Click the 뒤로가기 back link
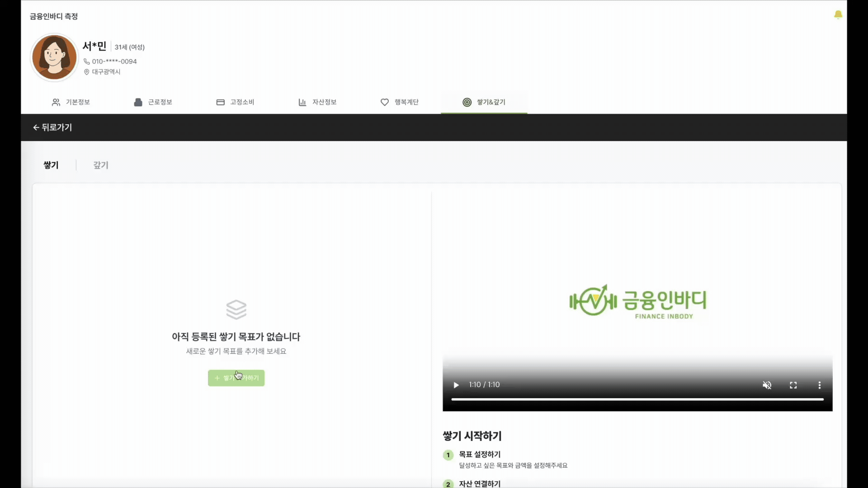Screen dimensions: 868x488 click(57, 127)
